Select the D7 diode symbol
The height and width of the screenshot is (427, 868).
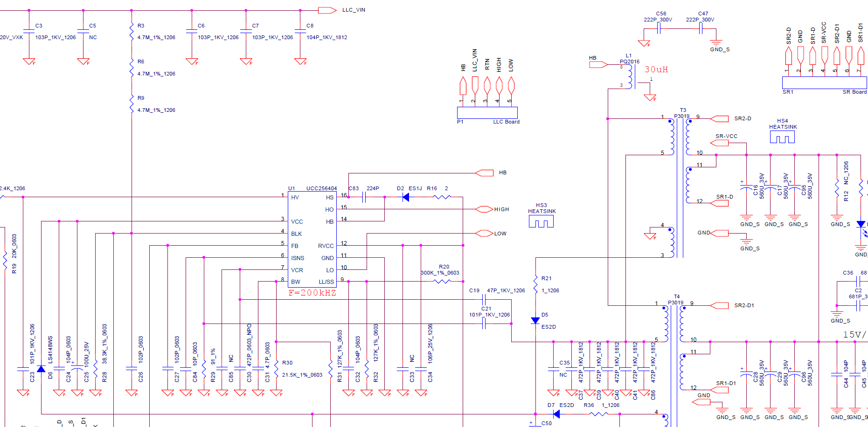pos(556,414)
